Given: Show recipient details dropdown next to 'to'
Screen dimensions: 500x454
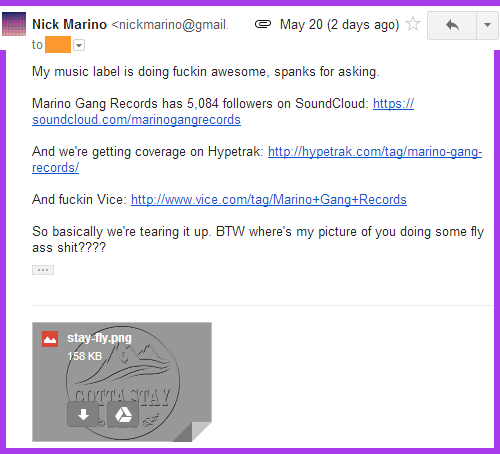Looking at the screenshot, I should (x=79, y=45).
